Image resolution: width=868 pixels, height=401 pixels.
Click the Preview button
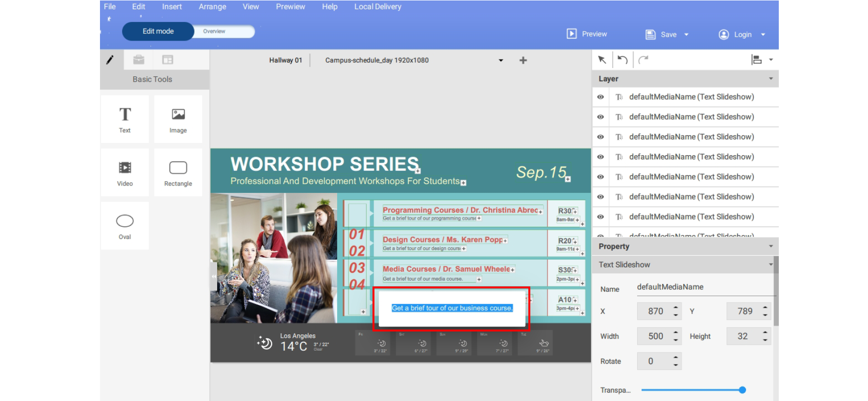[587, 34]
